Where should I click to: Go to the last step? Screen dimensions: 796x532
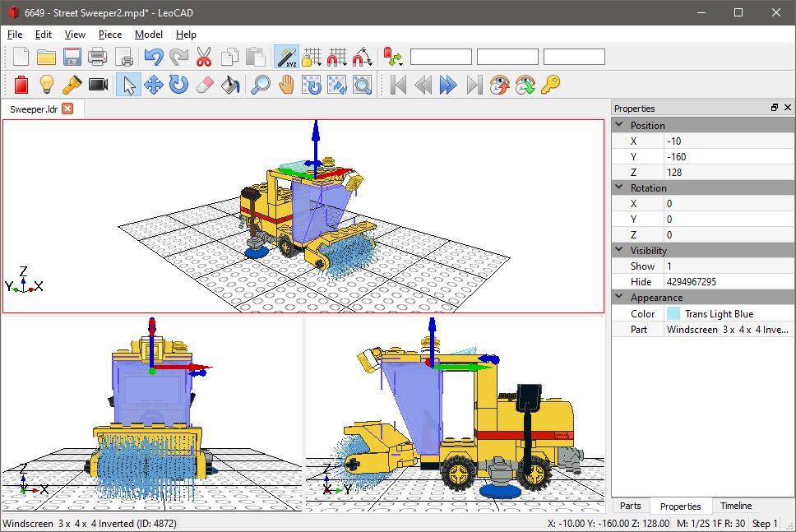click(474, 84)
